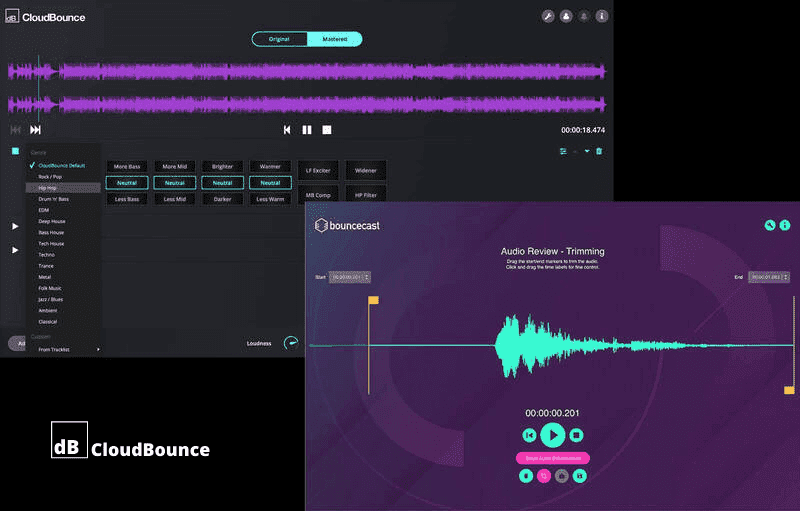This screenshot has width=800, height=511.
Task: Play the second track in CloudBounce list
Action: [15, 226]
